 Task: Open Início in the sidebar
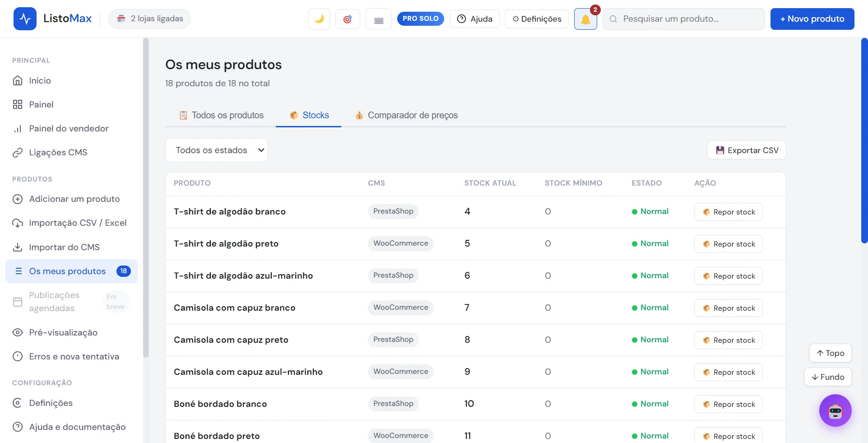point(72,80)
